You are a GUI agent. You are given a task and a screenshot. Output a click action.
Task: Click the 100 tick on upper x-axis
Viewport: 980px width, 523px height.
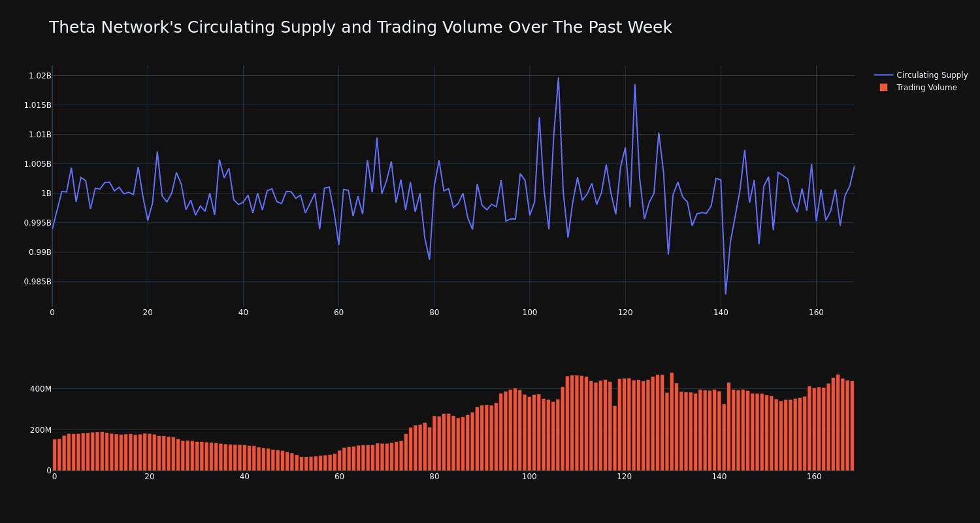pos(530,312)
